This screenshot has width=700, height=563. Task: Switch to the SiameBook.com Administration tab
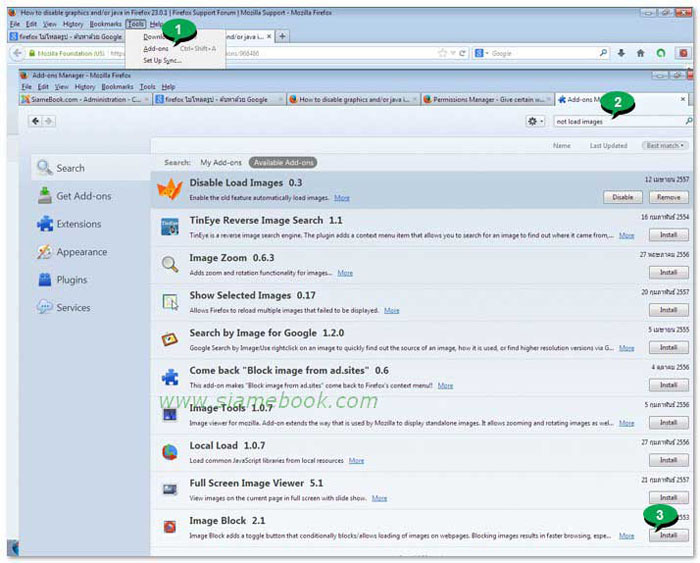point(86,99)
